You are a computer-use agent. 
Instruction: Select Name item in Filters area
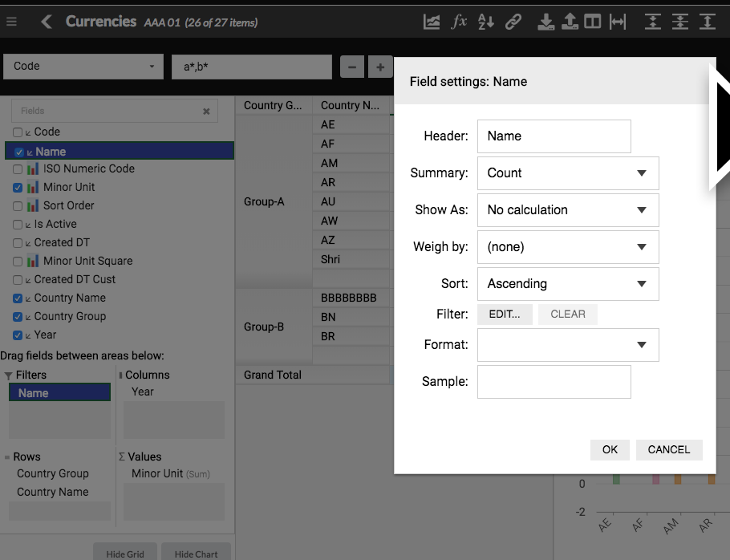[x=59, y=392]
